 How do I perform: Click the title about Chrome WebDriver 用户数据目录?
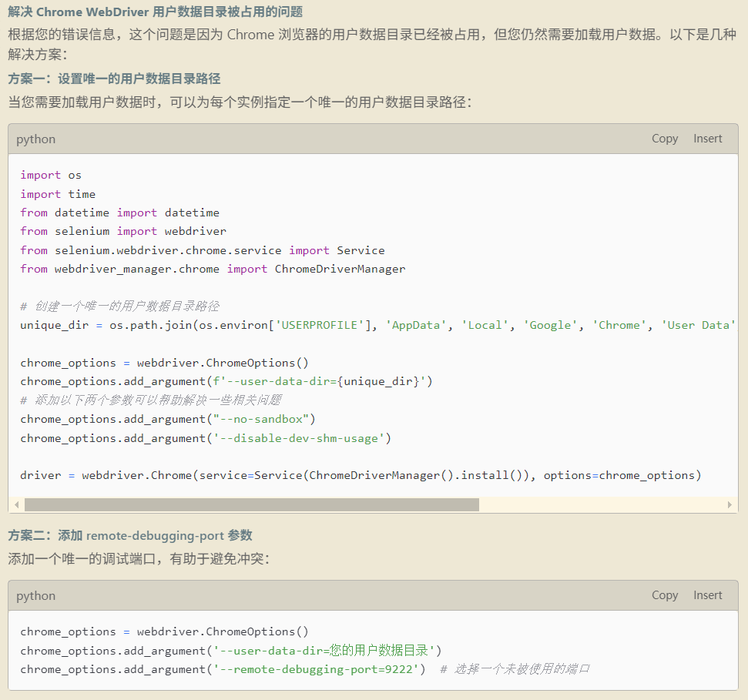pos(155,12)
